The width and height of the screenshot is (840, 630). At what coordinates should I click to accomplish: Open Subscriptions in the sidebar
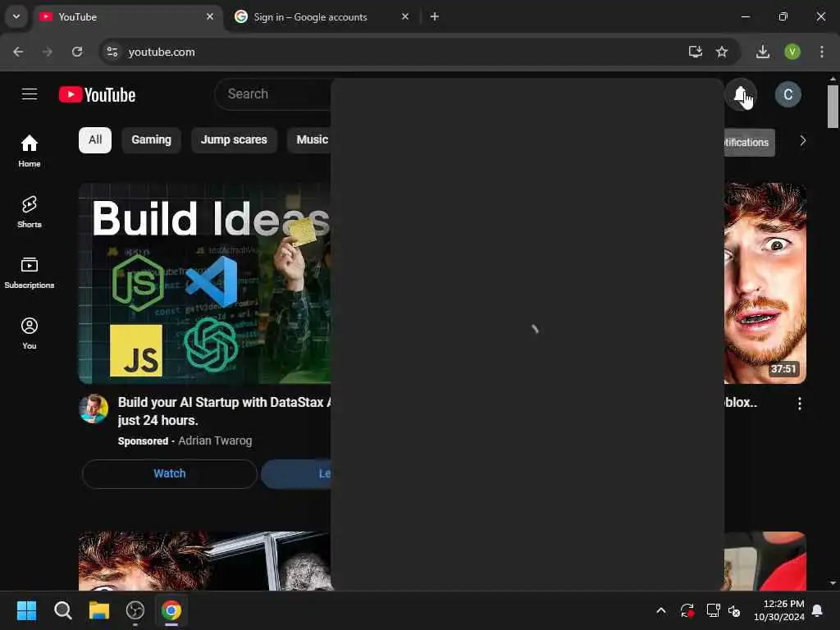point(30,272)
